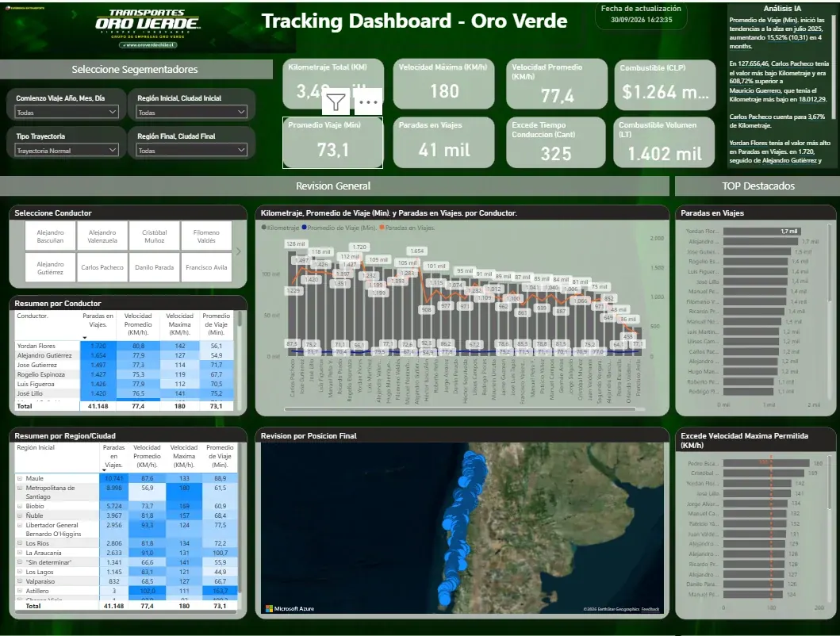Click José Lillo bar in Paradas chart
840x636 pixels.
(x=755, y=282)
